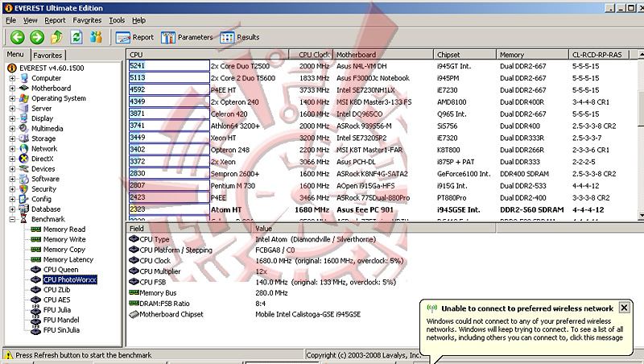The width and height of the screenshot is (644, 364).
Task: Click the 3871 Celeron 420 score bar
Action: pos(169,114)
